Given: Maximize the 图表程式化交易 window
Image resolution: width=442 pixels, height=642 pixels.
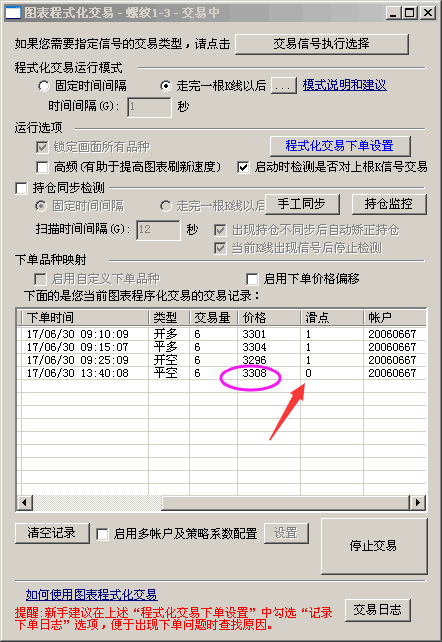Looking at the screenshot, I should (409, 13).
